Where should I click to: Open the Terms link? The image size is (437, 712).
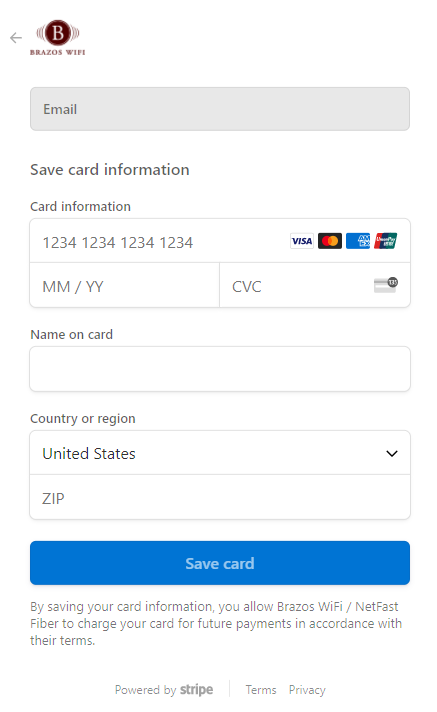261,690
